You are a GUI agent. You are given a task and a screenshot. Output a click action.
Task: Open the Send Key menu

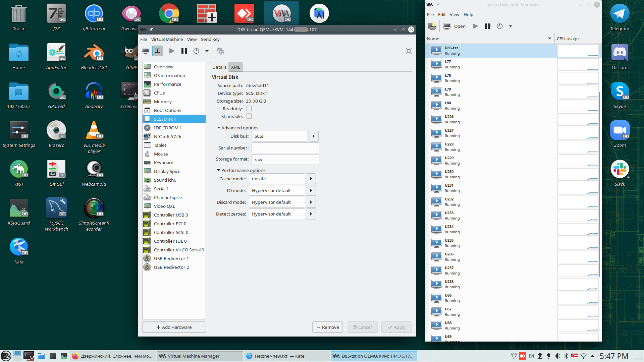tap(210, 39)
